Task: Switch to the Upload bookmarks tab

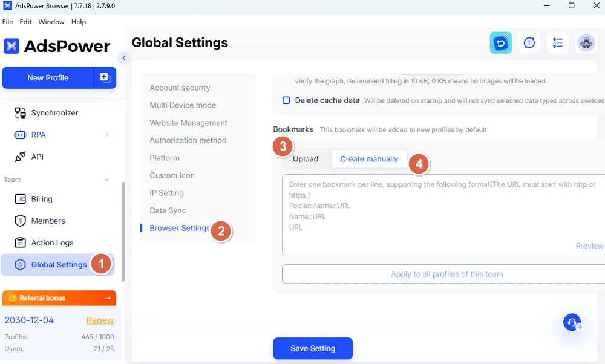Action: click(306, 159)
